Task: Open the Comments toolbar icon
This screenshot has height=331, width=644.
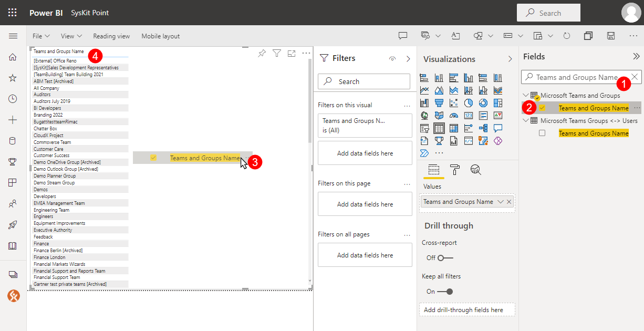Action: pos(403,36)
